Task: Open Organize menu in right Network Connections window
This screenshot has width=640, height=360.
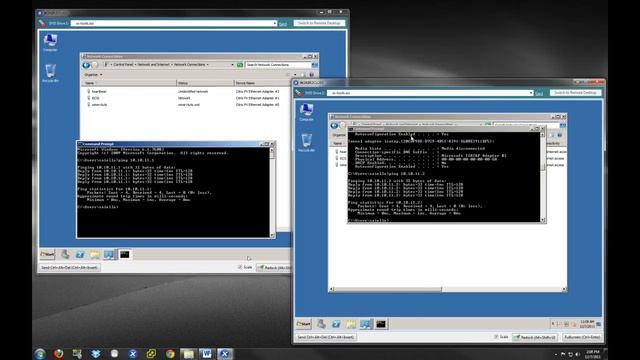Action: 339,135
